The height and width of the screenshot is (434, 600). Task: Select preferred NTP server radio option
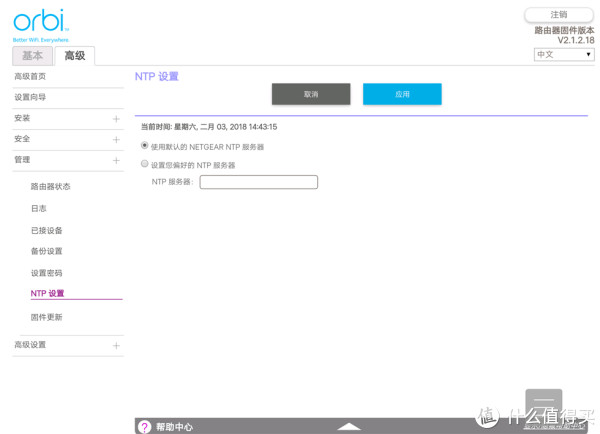[x=145, y=164]
